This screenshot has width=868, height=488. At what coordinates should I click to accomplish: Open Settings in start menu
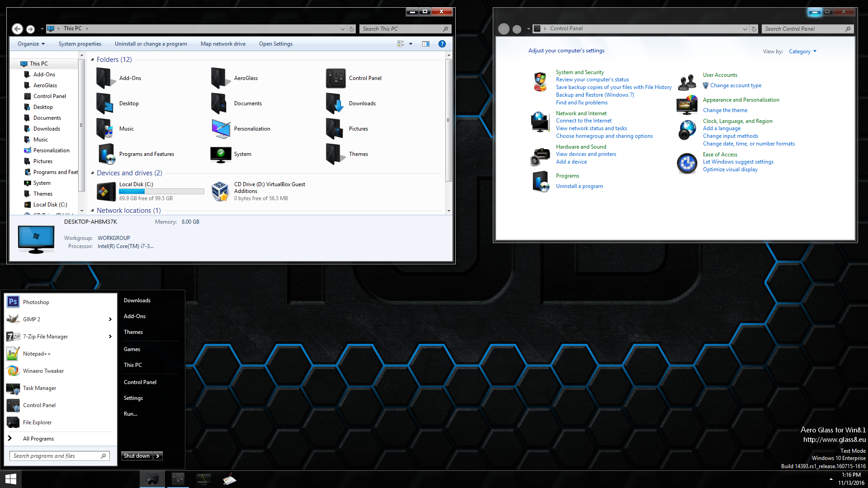[133, 398]
